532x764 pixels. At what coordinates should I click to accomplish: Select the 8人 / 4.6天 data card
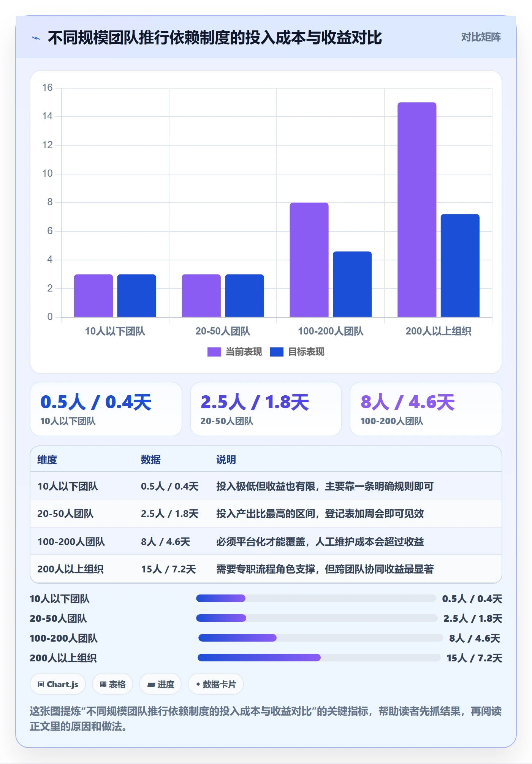pyautogui.click(x=426, y=409)
